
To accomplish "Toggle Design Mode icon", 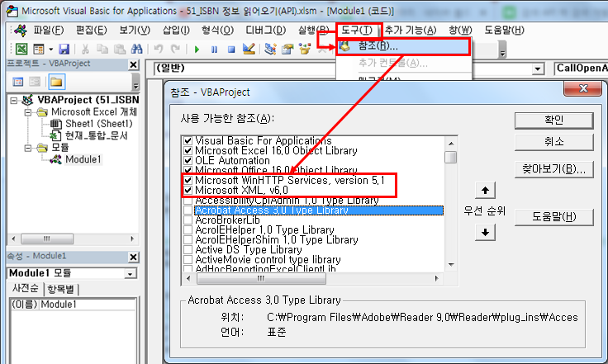I will coord(249,50).
